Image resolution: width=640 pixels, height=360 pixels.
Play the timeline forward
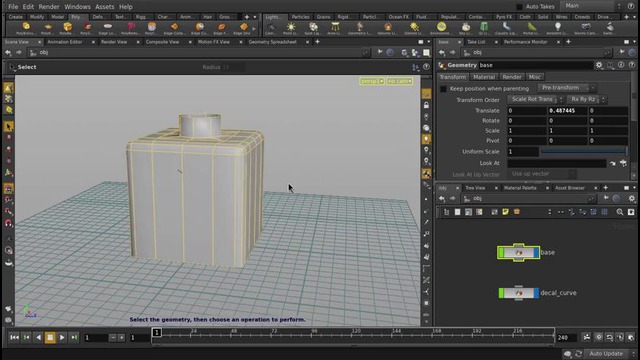point(62,338)
